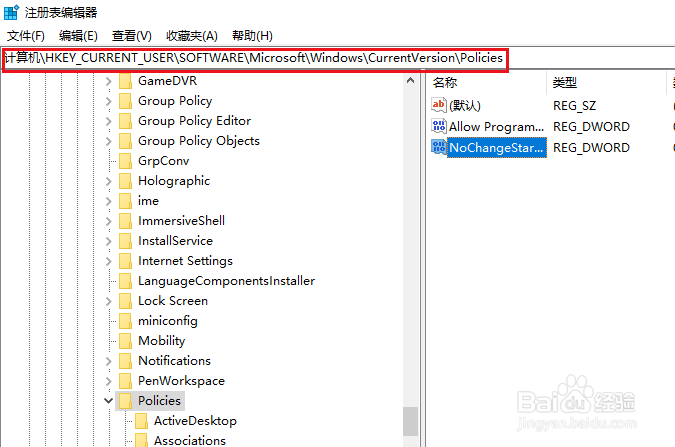Expand the Group Policy Editor key
This screenshot has height=447, width=675.
pos(108,121)
